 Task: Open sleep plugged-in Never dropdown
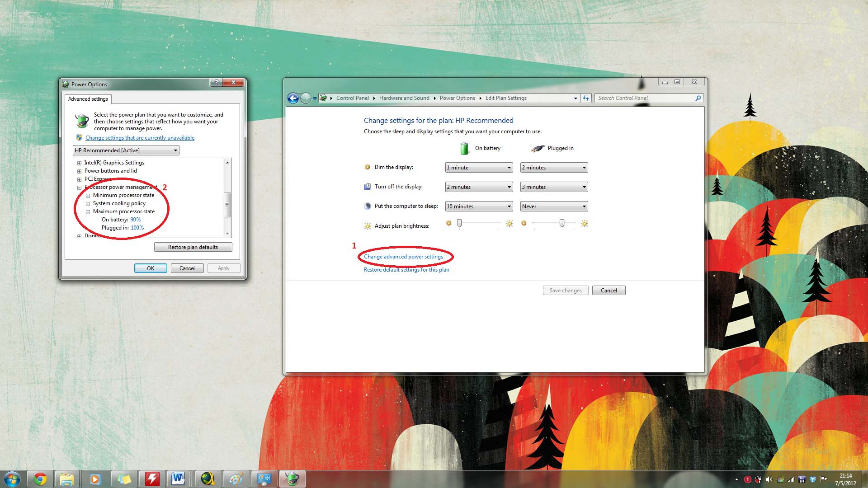554,206
